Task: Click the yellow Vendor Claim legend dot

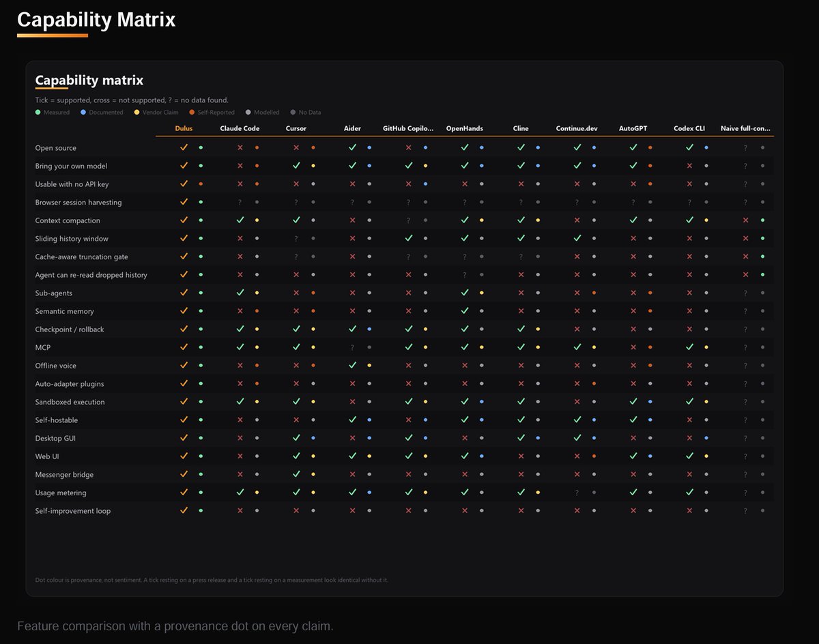Action: pos(137,112)
